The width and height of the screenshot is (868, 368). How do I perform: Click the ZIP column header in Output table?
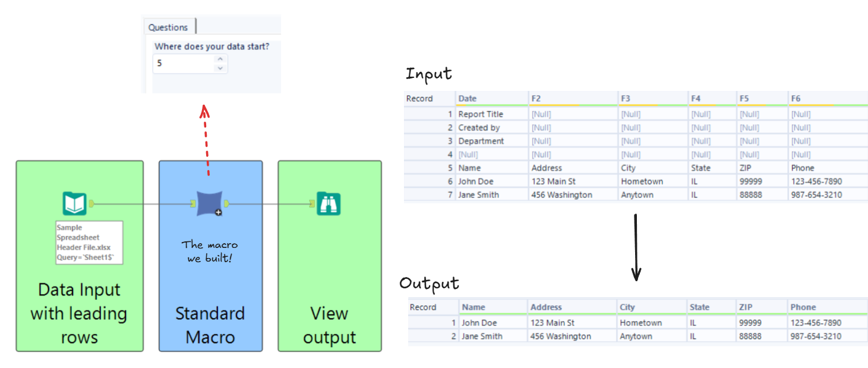click(746, 307)
